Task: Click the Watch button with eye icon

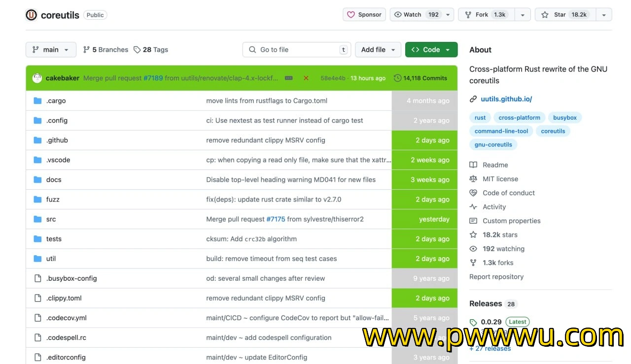Action: (416, 15)
